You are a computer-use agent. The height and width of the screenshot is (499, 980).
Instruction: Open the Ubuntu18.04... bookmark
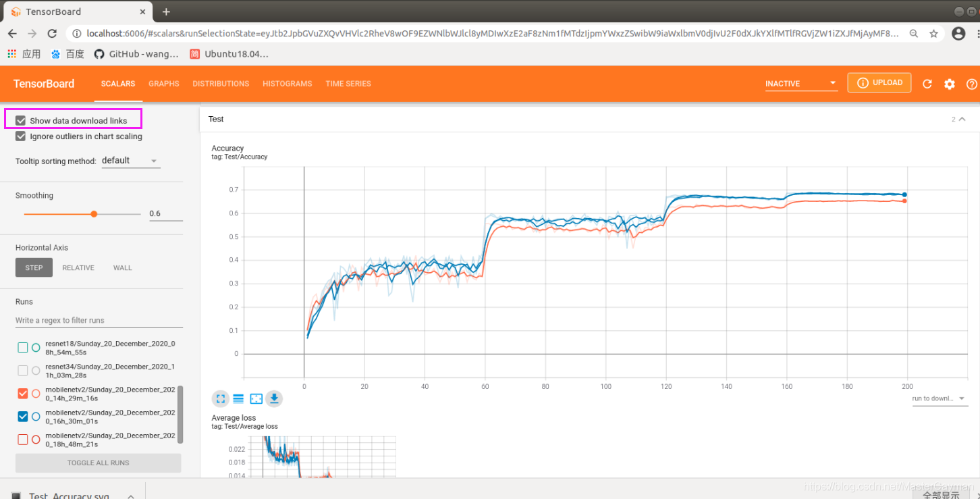coord(229,54)
